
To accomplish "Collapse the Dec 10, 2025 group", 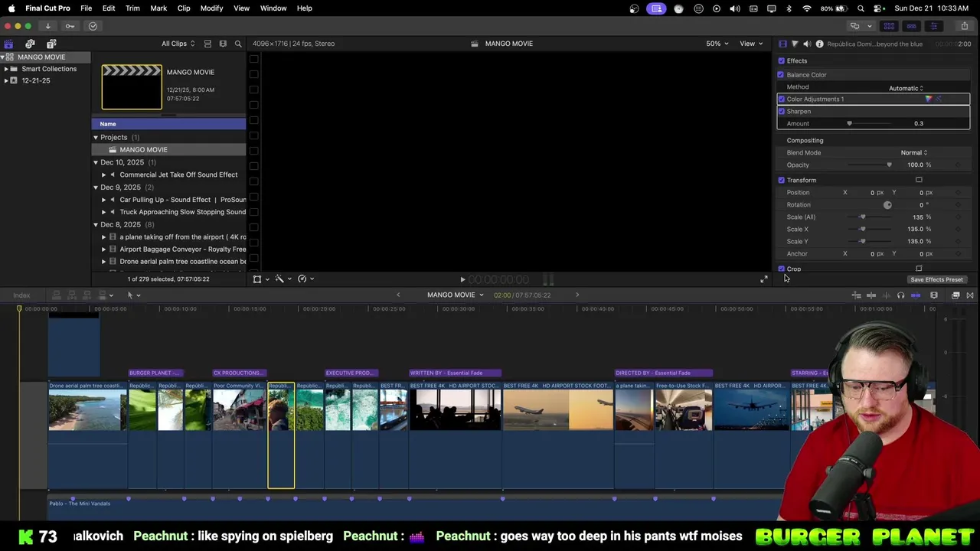I will click(x=96, y=162).
